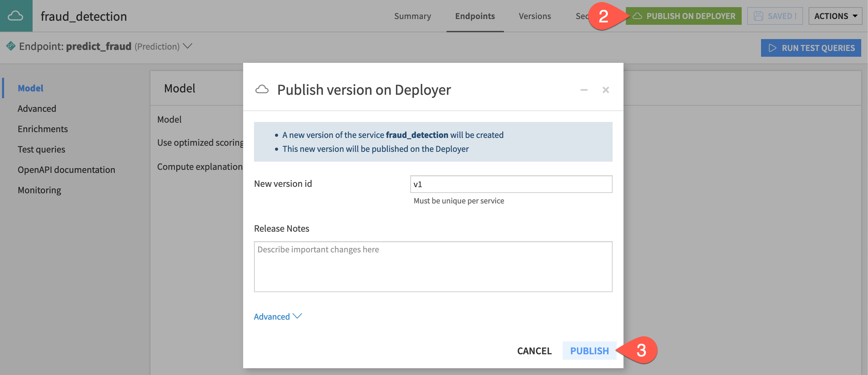Open the ACTIONS dropdown
Screen dimensions: 868x375
(836, 16)
